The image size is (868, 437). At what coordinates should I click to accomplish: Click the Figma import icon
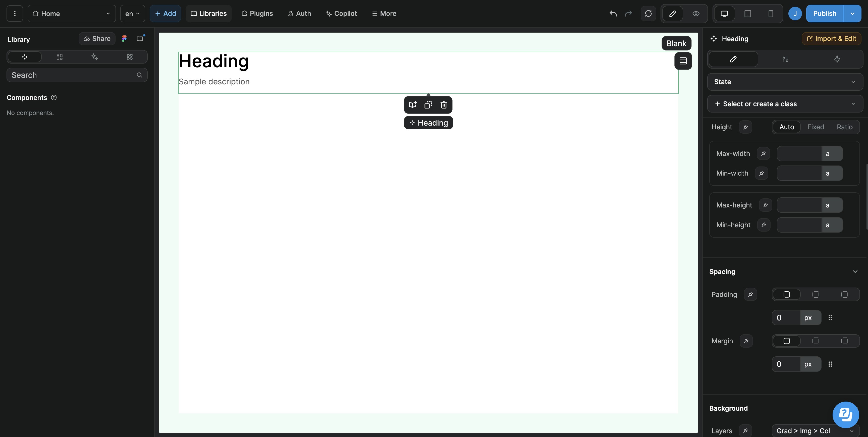tap(124, 39)
